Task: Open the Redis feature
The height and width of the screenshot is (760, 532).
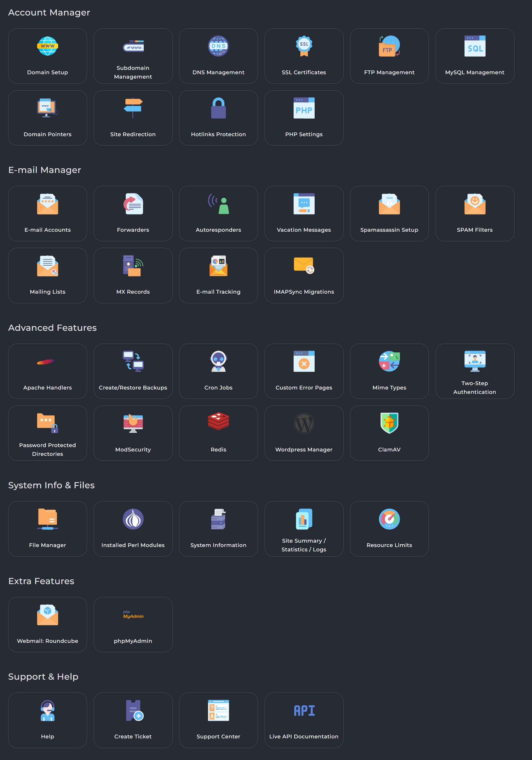Action: click(x=218, y=433)
